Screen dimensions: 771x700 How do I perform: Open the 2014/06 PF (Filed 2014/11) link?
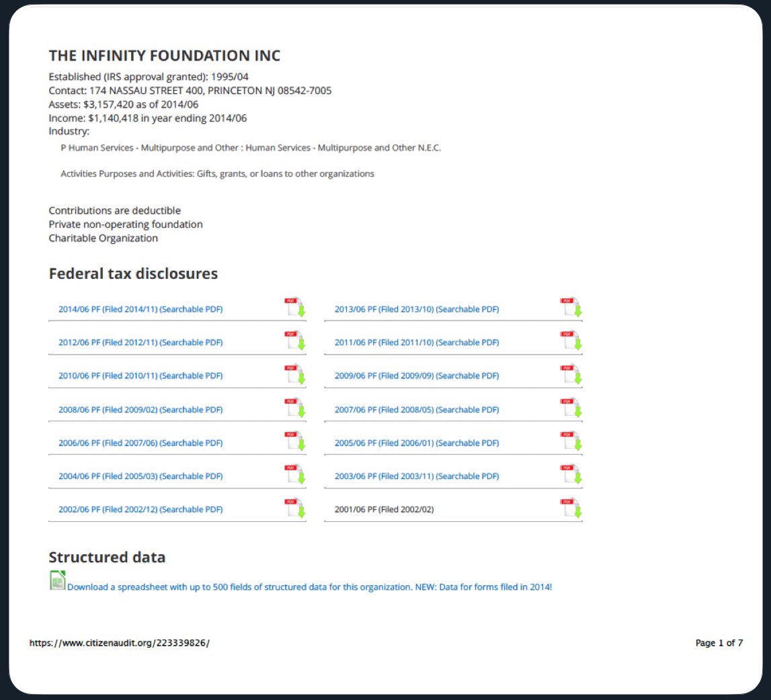[140, 309]
